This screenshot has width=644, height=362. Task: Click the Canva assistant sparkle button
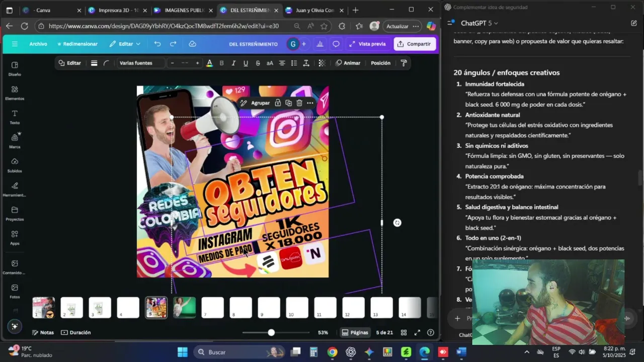(15, 326)
